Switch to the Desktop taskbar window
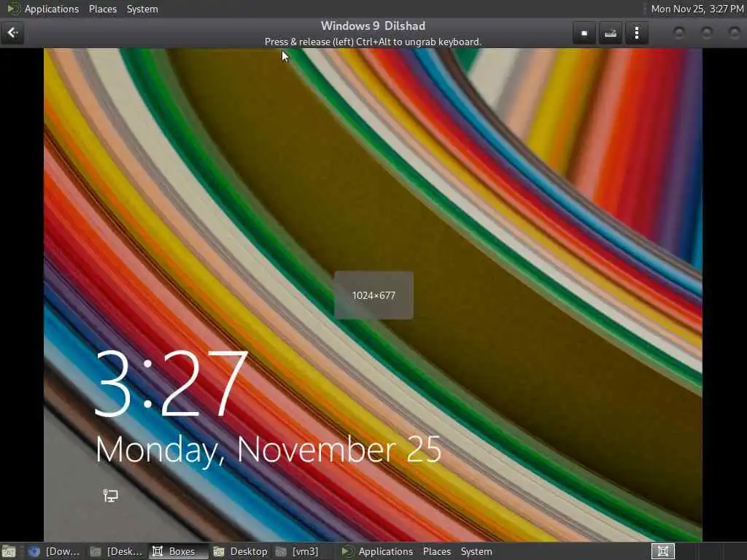This screenshot has width=747, height=560. [241, 551]
